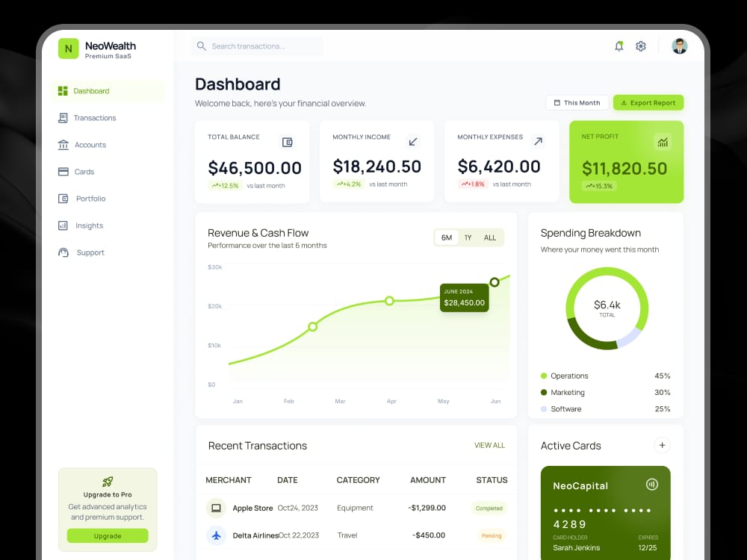The image size is (747, 560).
Task: Click the $46,500.00 total balance value
Action: pyautogui.click(x=255, y=168)
